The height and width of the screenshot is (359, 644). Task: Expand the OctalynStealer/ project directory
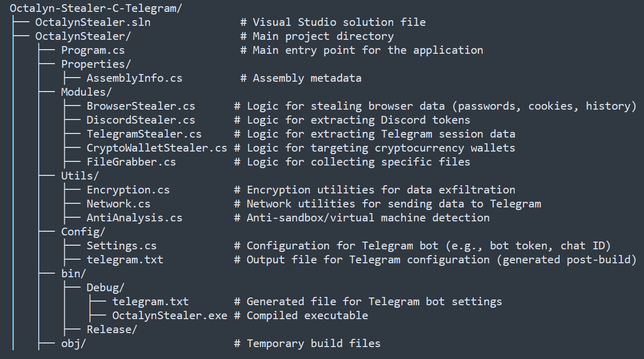[x=83, y=37]
